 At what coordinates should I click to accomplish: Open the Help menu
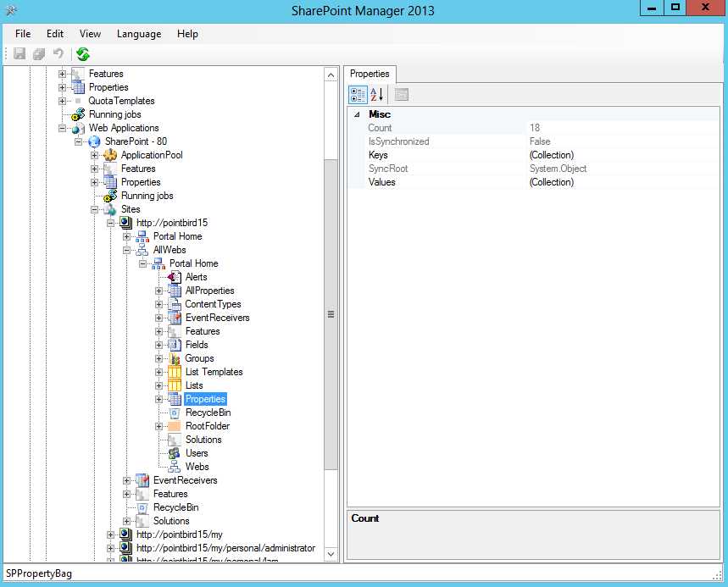coord(187,34)
